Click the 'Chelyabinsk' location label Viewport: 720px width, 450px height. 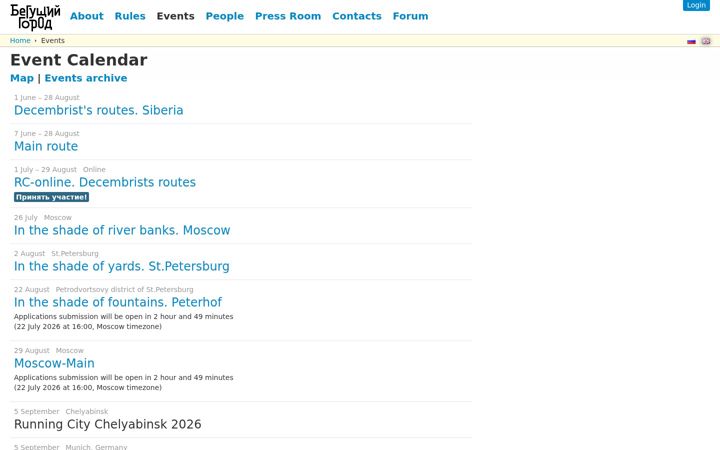pos(87,411)
